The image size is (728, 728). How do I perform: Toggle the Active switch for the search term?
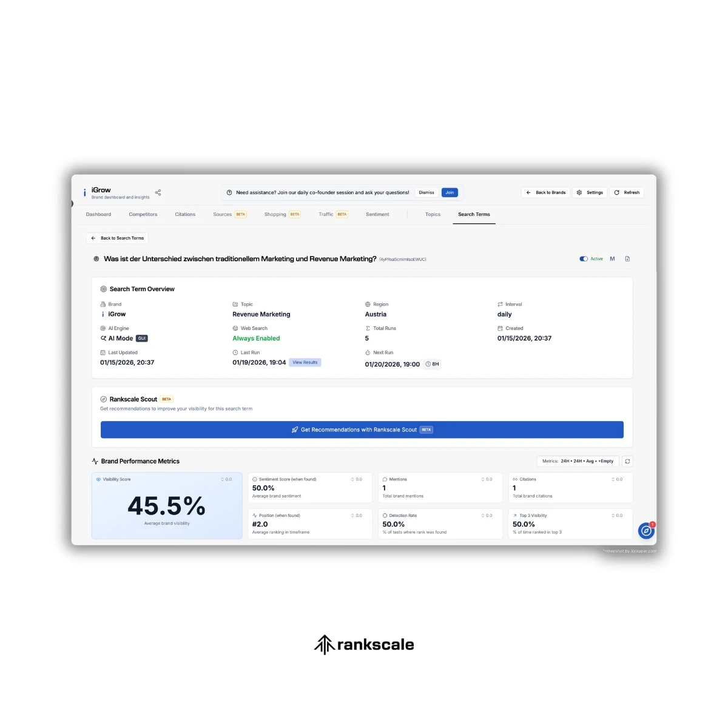pos(583,258)
